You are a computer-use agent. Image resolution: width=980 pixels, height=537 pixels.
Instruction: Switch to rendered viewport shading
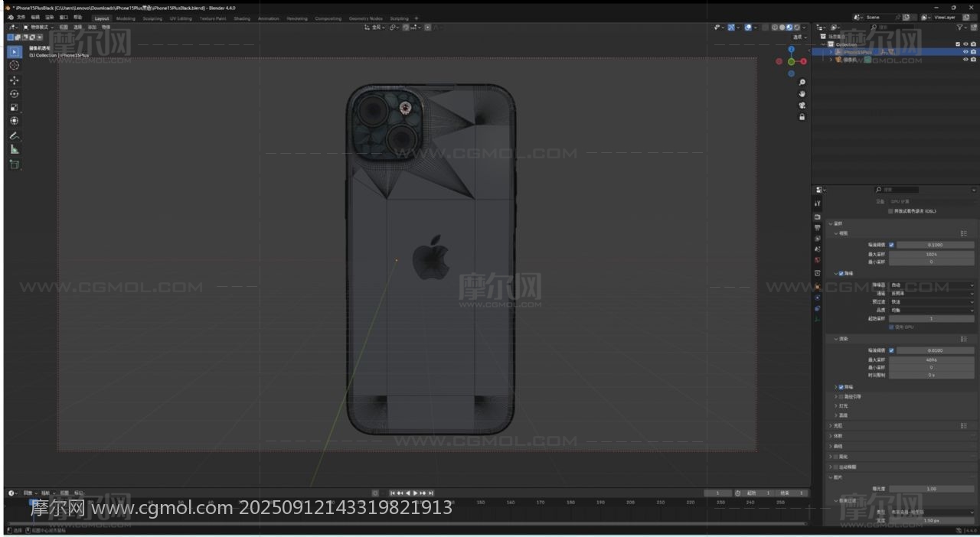(x=797, y=27)
